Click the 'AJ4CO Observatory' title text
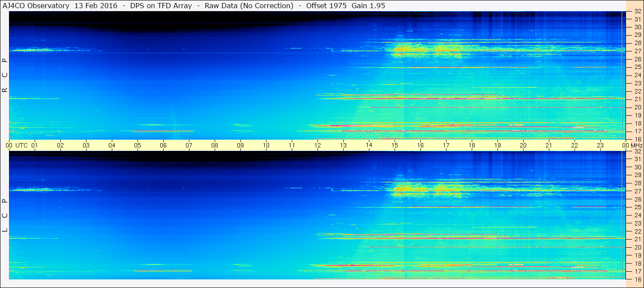The height and width of the screenshot is (288, 644). [x=36, y=6]
